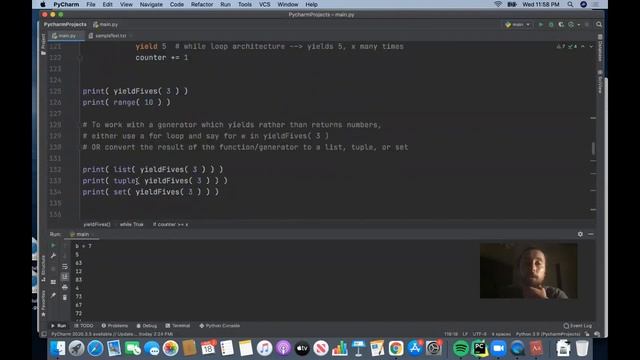Run the main configuration with green play icon
The width and height of the screenshot is (640, 360).
[x=541, y=24]
